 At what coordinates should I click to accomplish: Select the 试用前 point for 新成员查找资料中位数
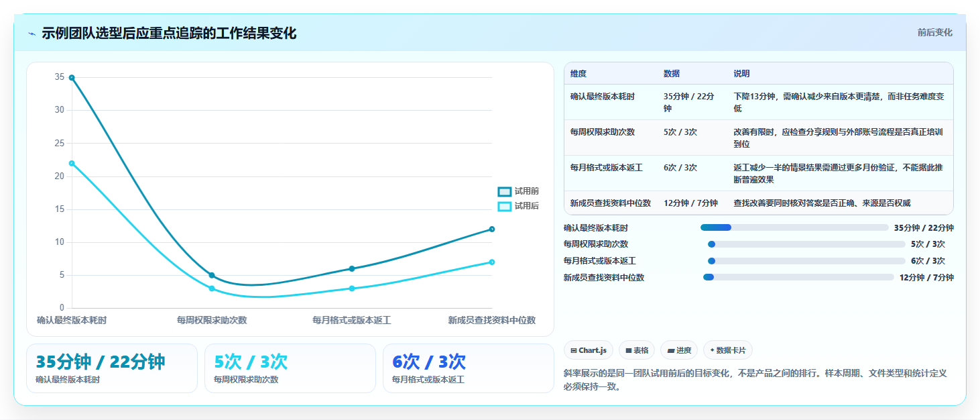pos(492,229)
